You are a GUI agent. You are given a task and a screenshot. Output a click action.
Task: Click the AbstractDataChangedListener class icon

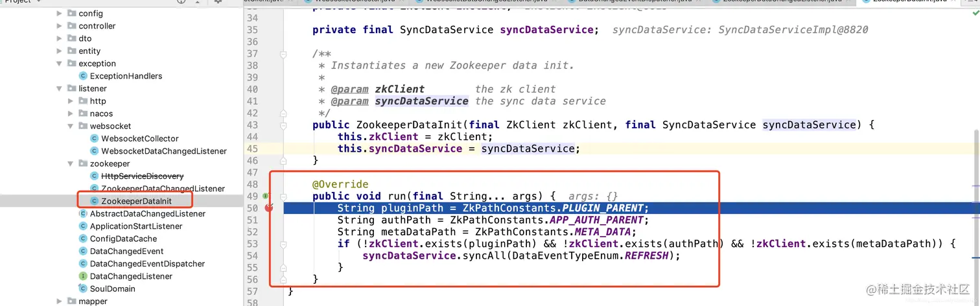tap(83, 214)
